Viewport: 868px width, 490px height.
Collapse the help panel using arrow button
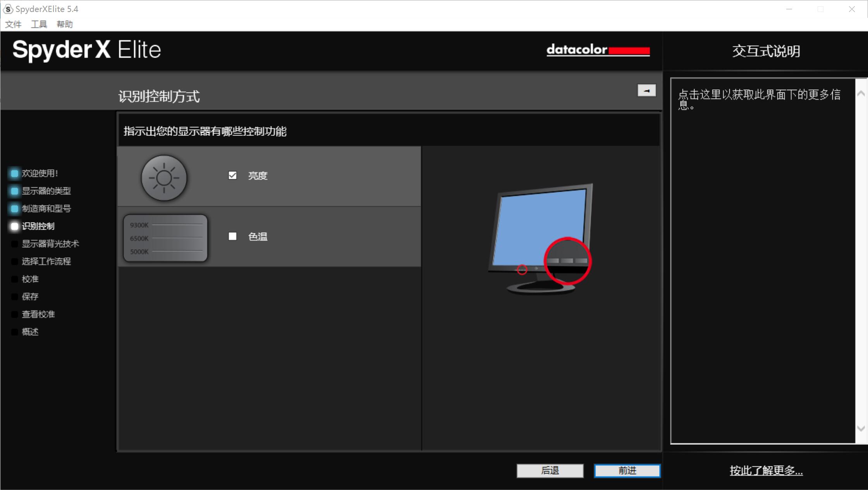pyautogui.click(x=646, y=91)
